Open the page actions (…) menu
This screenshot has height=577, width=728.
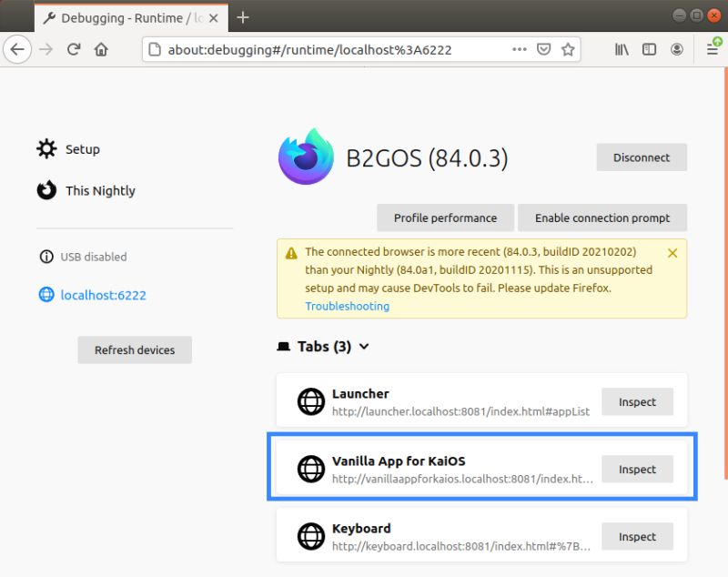519,49
